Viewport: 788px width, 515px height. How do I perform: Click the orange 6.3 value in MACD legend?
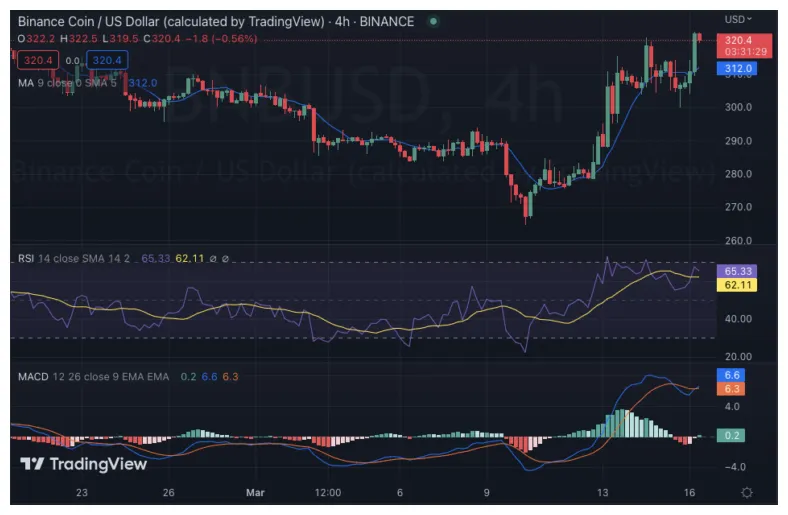coord(231,376)
